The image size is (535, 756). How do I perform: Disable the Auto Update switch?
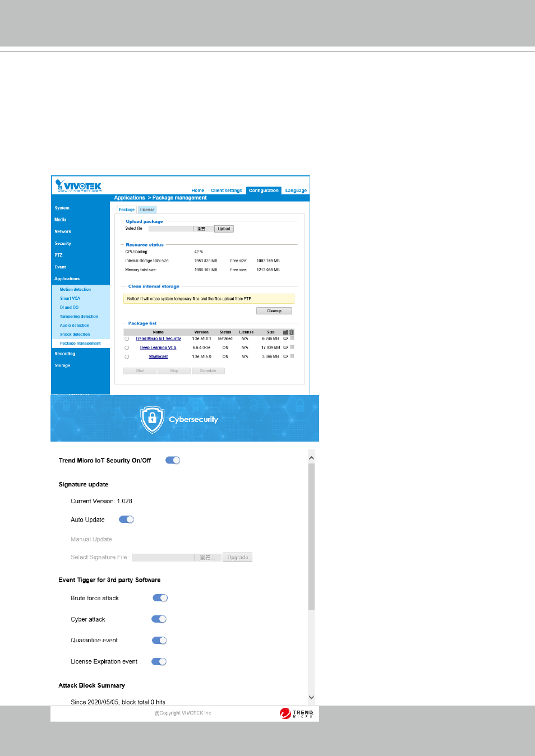[126, 520]
